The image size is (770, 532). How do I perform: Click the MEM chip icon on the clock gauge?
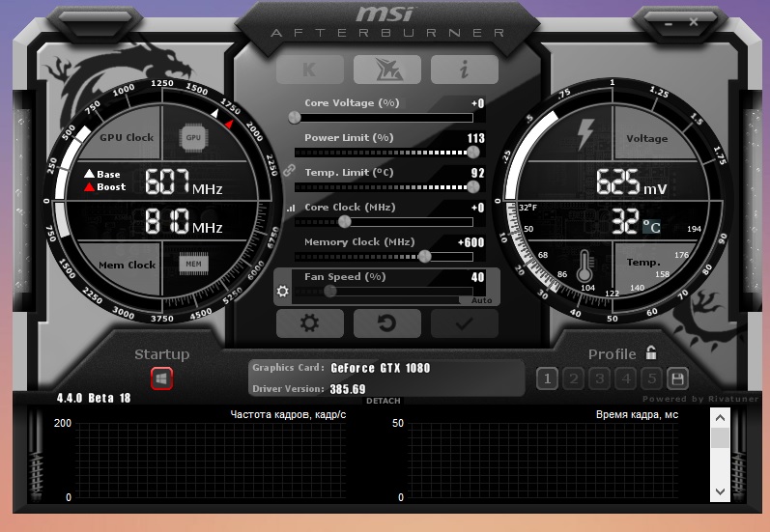(x=193, y=264)
